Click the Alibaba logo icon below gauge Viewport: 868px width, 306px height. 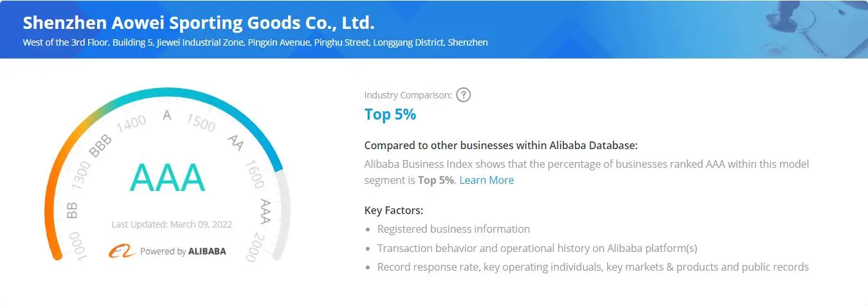click(x=122, y=251)
